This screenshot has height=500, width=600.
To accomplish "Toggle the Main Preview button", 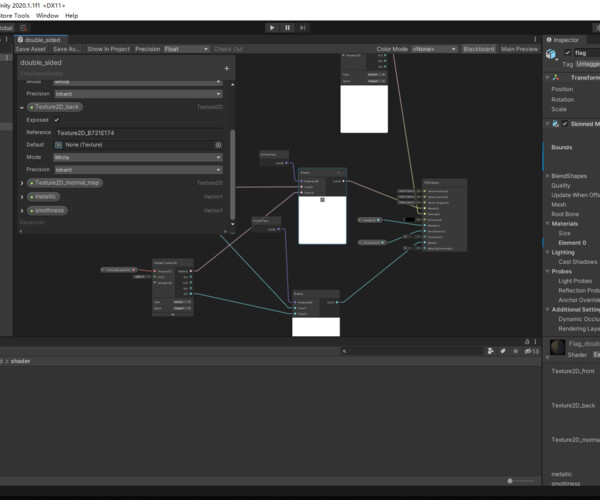I will tap(519, 49).
